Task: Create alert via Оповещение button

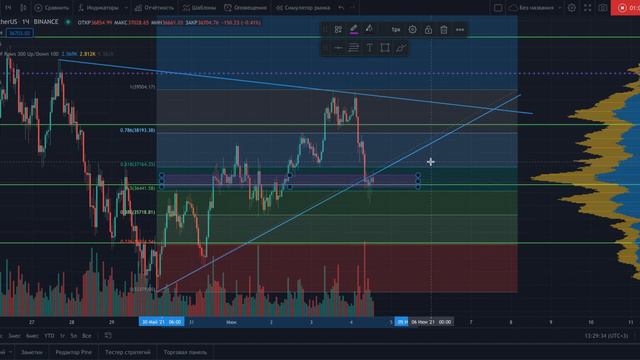Action: (x=246, y=8)
